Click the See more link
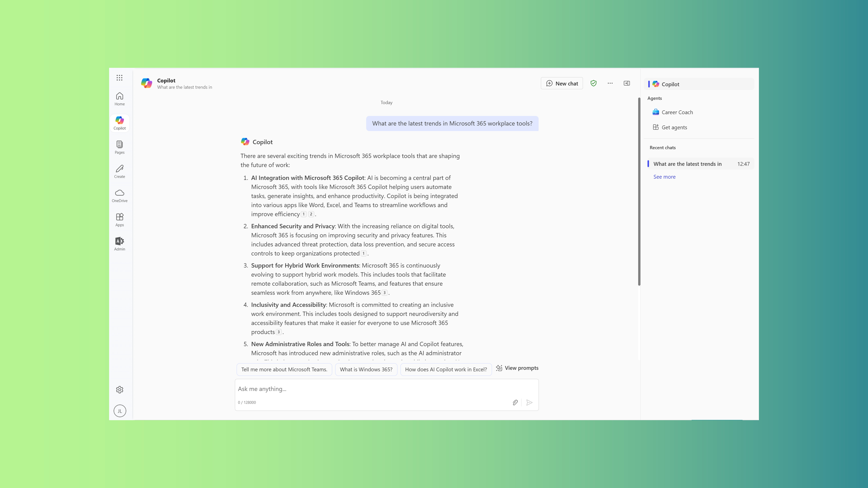Image resolution: width=868 pixels, height=488 pixels. (664, 177)
